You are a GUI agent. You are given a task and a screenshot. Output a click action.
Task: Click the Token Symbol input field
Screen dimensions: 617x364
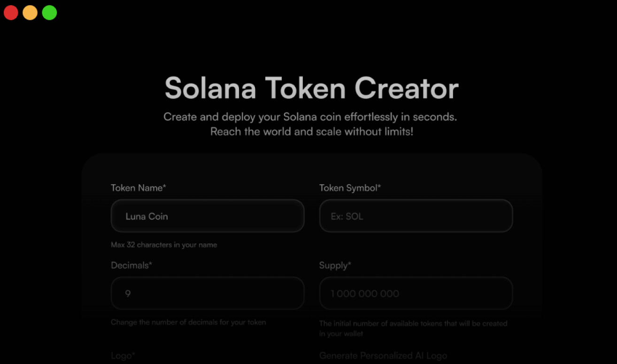(416, 216)
